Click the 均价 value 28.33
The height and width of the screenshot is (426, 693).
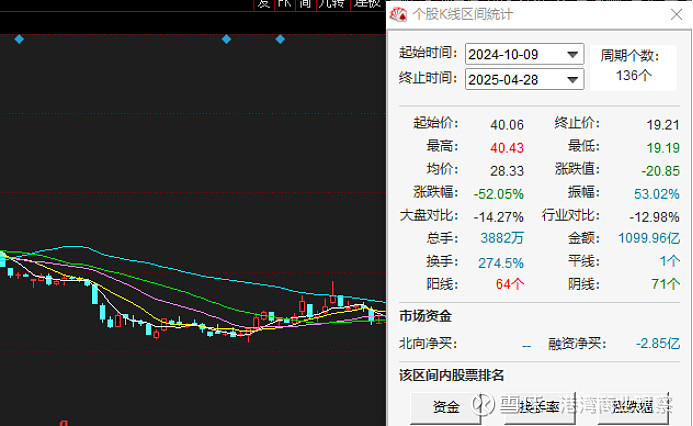pyautogui.click(x=506, y=171)
